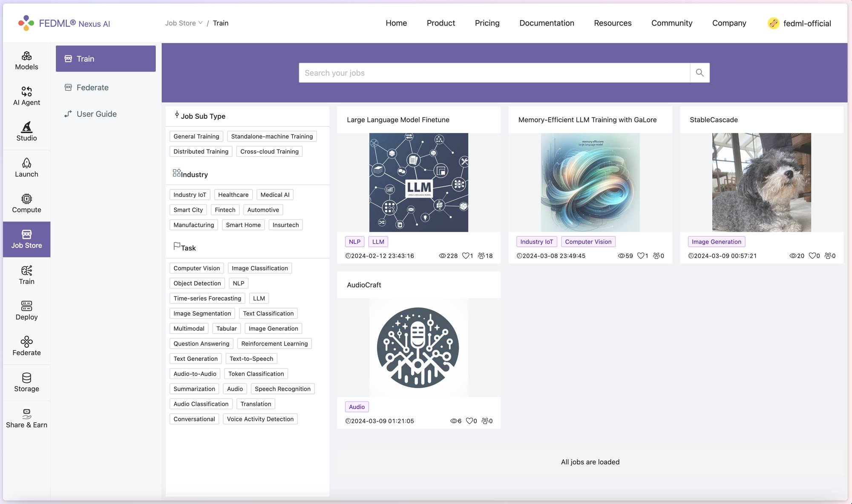Expand the Industry filter section
This screenshot has width=852, height=504.
point(194,174)
